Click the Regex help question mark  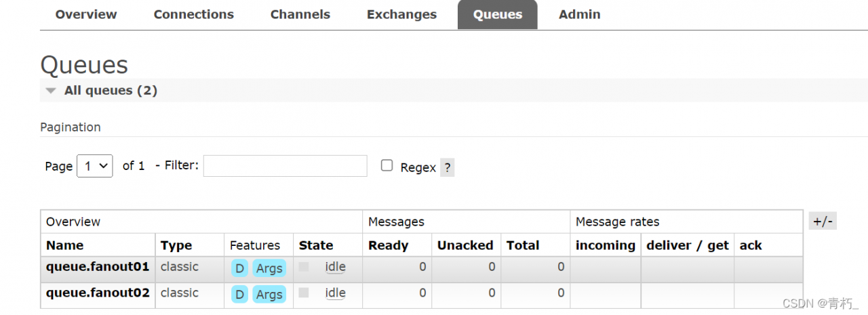click(x=447, y=167)
